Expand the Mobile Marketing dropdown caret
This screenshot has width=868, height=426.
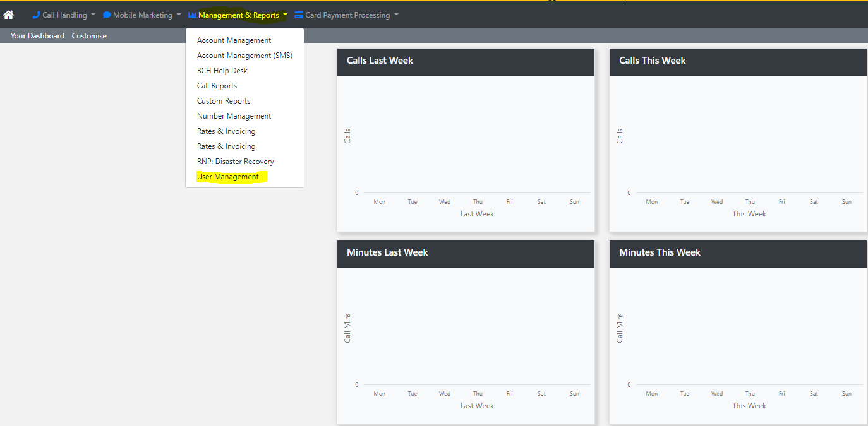(x=178, y=15)
